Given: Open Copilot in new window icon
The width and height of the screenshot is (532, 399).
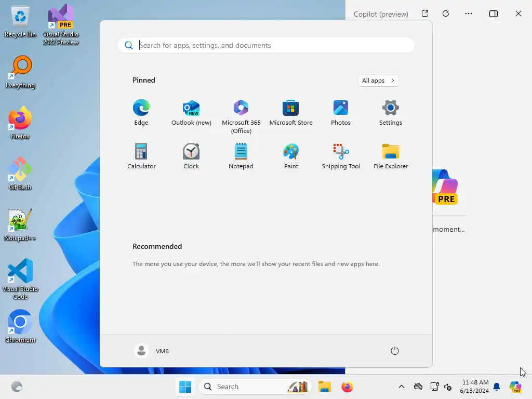Looking at the screenshot, I should tap(425, 14).
